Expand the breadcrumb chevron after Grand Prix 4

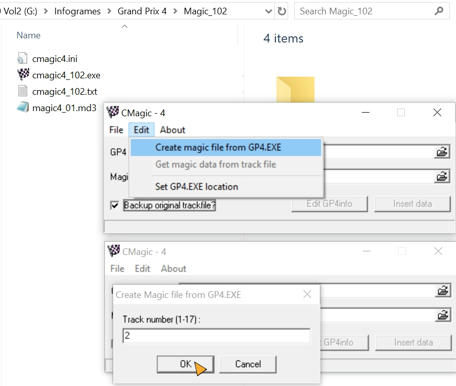point(175,11)
